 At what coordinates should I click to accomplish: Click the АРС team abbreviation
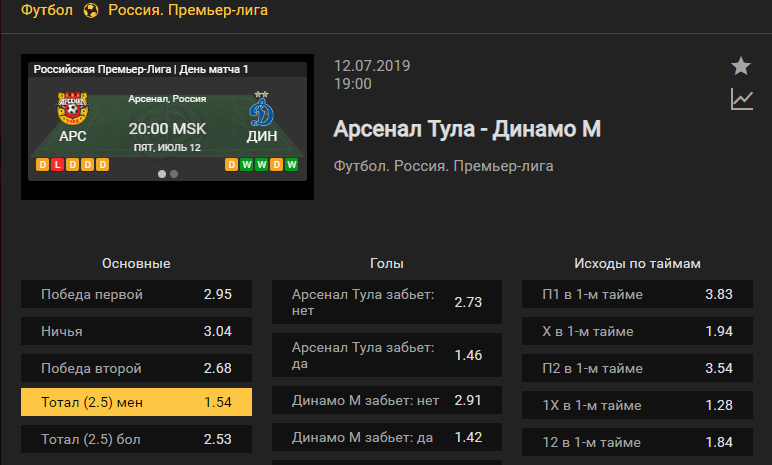click(72, 136)
